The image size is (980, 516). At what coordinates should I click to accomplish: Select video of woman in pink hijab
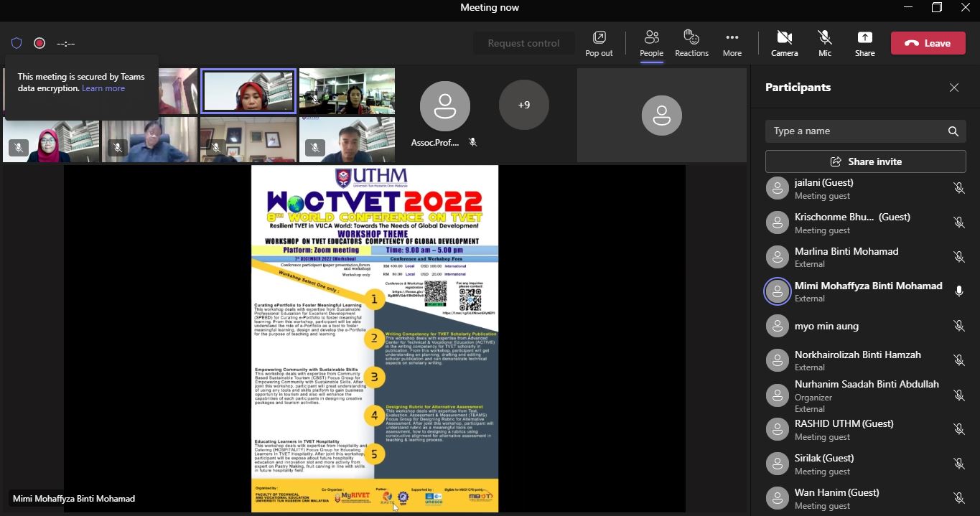click(x=51, y=140)
